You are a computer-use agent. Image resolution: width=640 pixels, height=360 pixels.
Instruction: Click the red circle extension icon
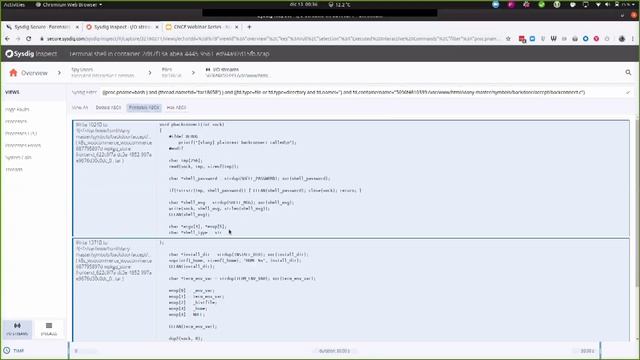pos(596,39)
